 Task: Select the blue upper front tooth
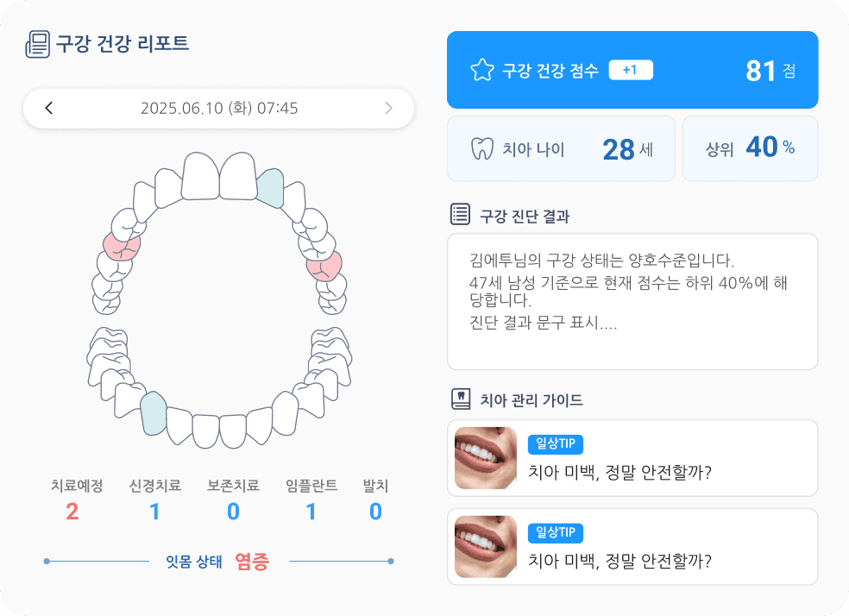click(x=270, y=188)
